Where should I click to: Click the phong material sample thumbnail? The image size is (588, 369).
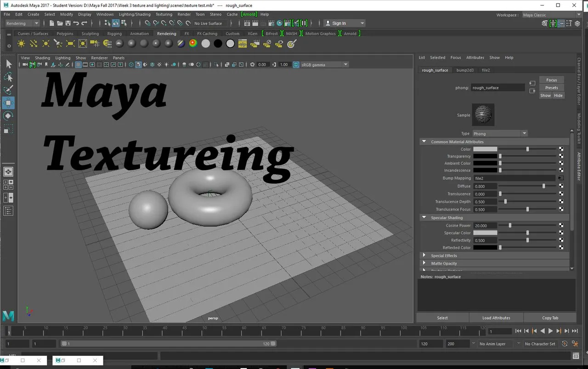483,115
